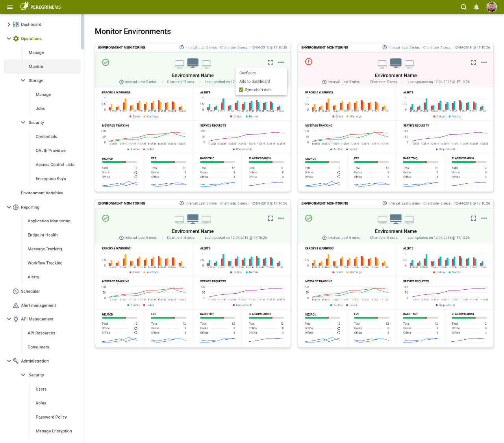This screenshot has height=443, width=504.
Task: Click the green check on bottom-right card
Action: click(x=309, y=218)
